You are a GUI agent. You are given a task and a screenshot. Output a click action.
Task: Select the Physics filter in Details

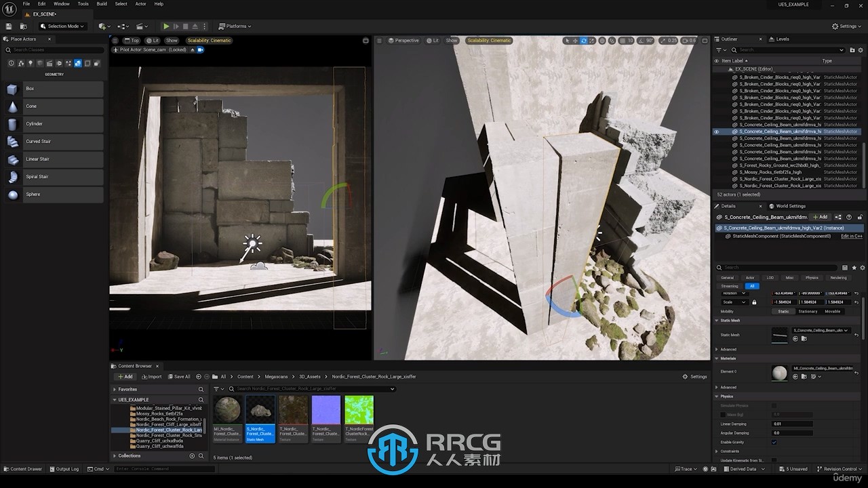[812, 278]
